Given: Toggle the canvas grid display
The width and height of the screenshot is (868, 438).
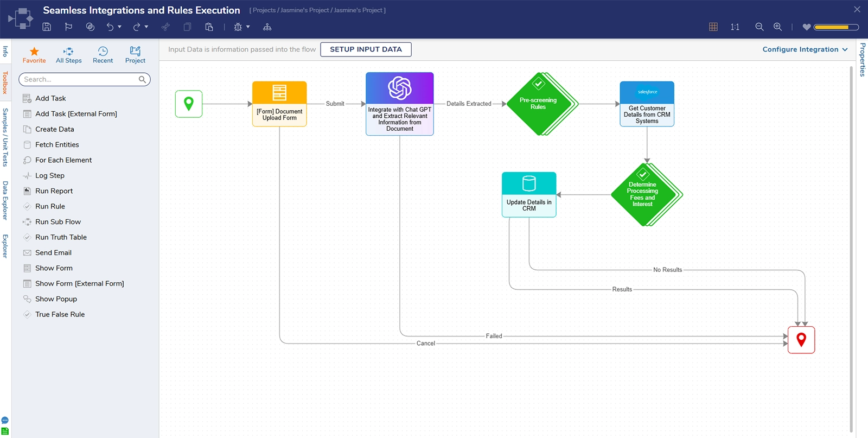Looking at the screenshot, I should point(713,27).
